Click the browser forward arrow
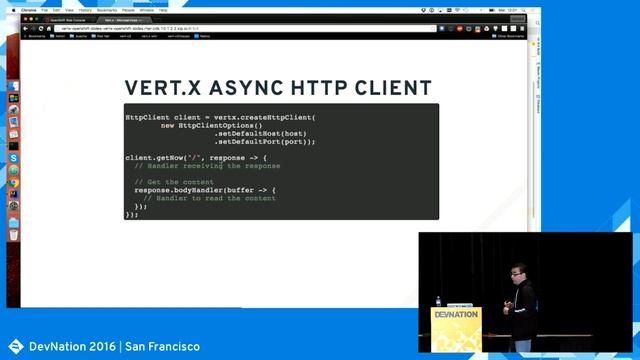The height and width of the screenshot is (360, 640). [x=33, y=29]
